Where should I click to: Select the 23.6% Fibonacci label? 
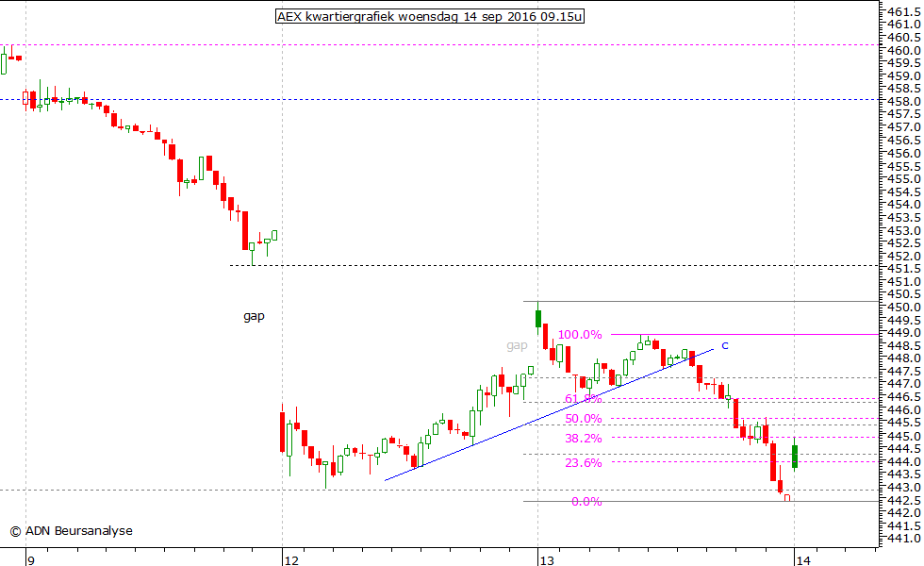(x=584, y=463)
